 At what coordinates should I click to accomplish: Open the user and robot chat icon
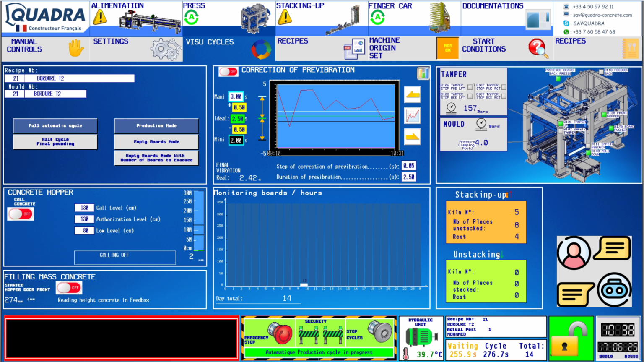click(594, 271)
